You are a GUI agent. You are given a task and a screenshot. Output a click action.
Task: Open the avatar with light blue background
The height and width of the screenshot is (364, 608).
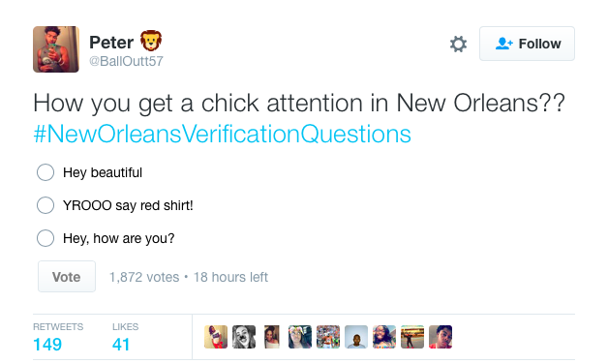pyautogui.click(x=356, y=337)
